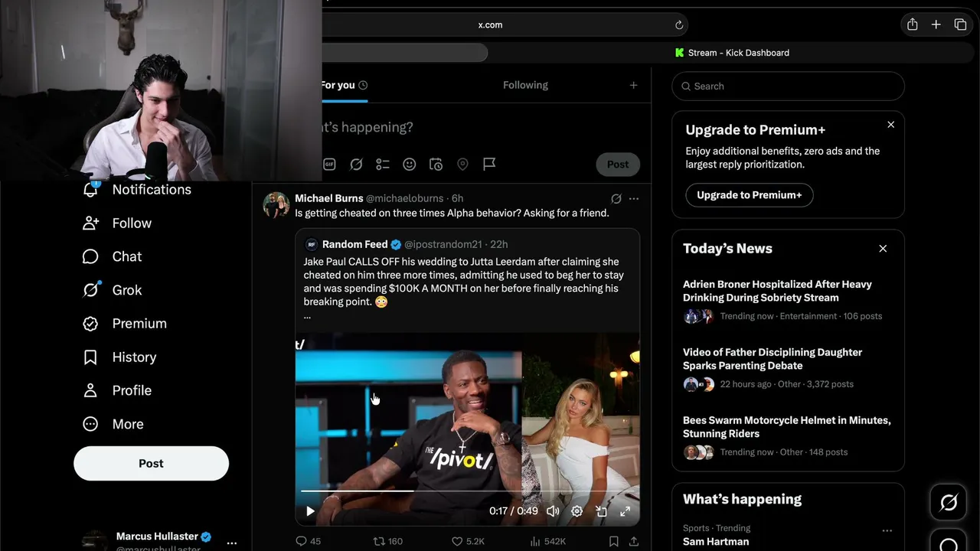Open the floating chat bubble button
This screenshot has width=980, height=551.
pyautogui.click(x=949, y=542)
